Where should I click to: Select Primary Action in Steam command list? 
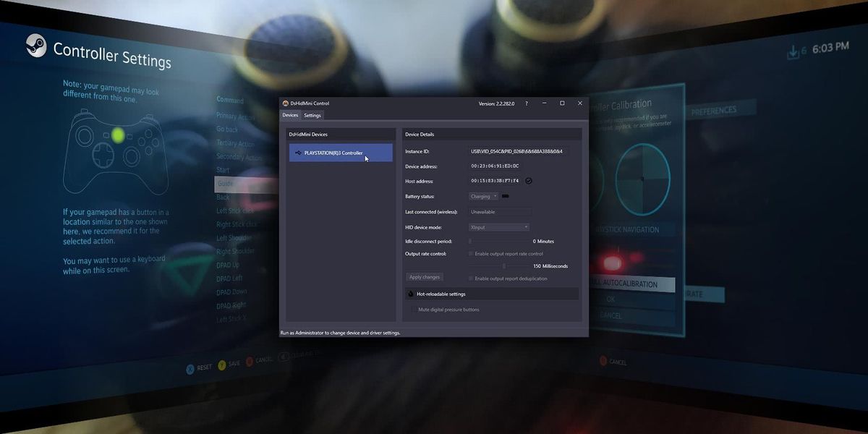(x=235, y=116)
